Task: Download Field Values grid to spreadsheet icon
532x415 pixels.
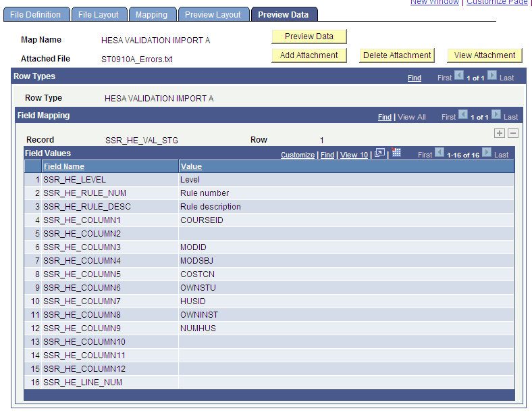Action: pyautogui.click(x=396, y=153)
